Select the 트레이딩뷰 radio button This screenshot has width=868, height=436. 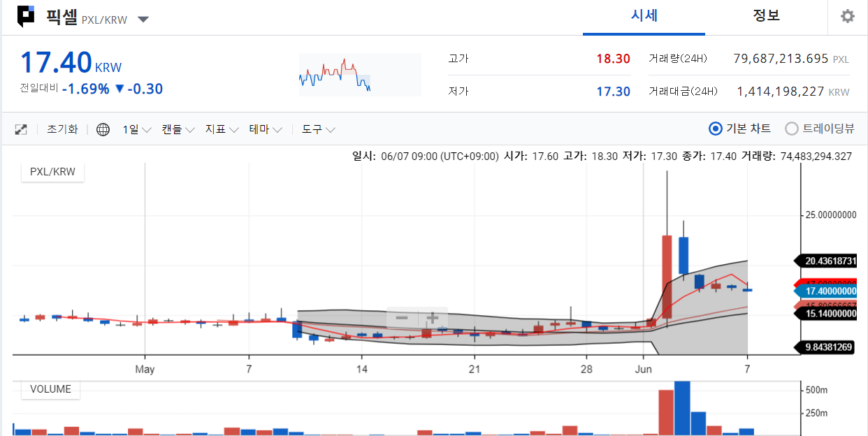click(x=792, y=129)
